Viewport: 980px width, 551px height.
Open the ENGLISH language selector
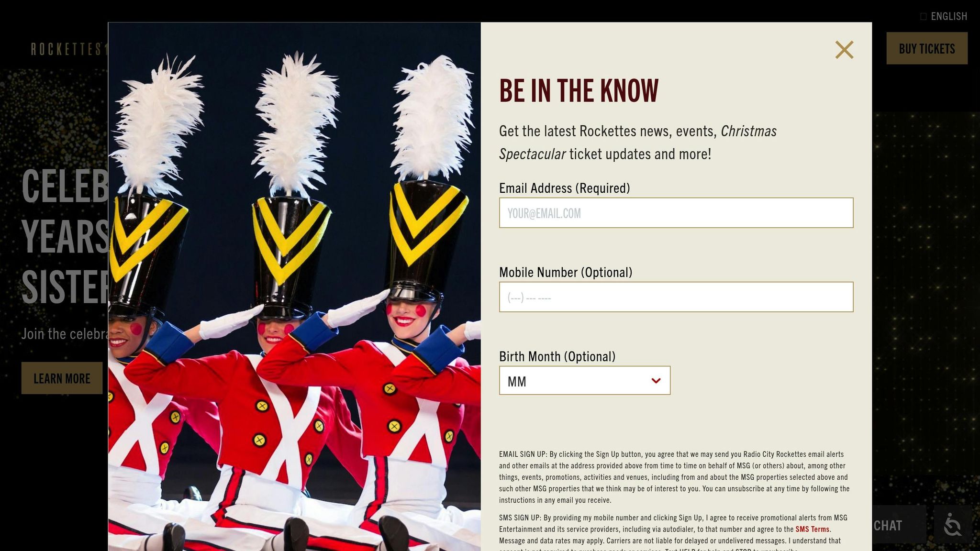click(x=944, y=16)
